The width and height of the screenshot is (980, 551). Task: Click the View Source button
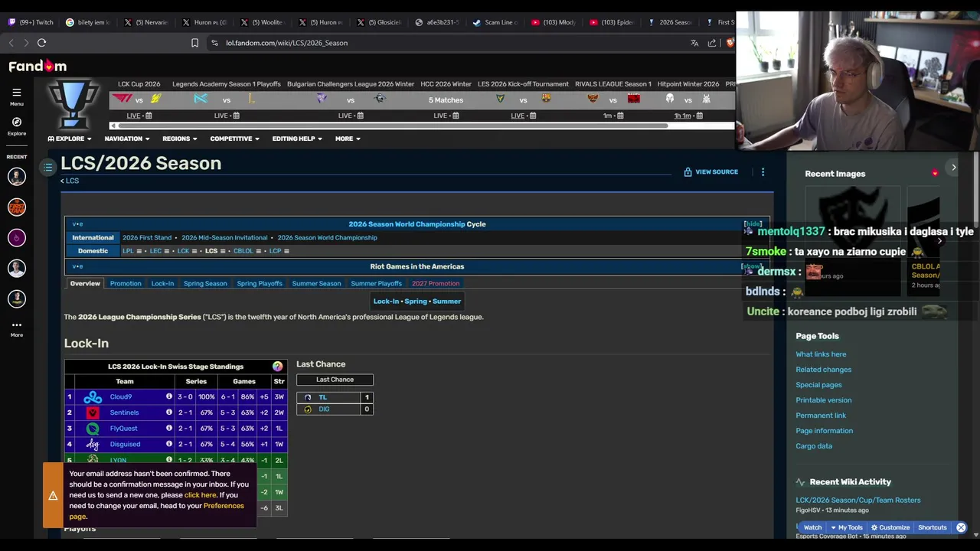coord(710,172)
